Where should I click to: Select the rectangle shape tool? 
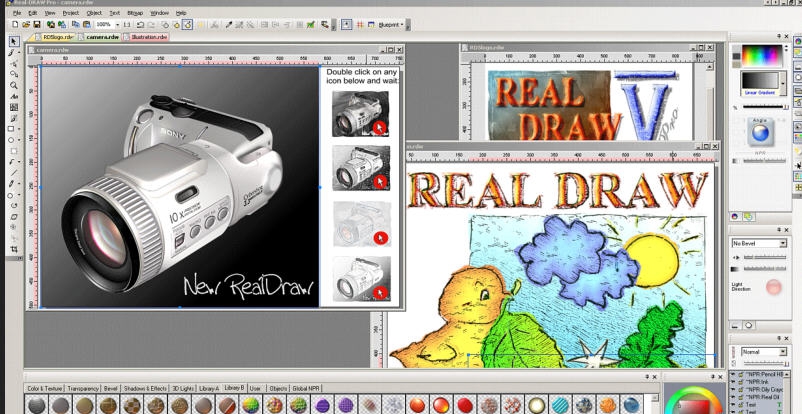(x=12, y=129)
